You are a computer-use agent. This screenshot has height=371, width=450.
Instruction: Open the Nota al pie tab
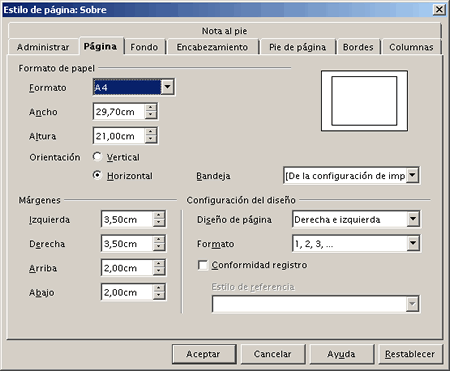(x=224, y=31)
